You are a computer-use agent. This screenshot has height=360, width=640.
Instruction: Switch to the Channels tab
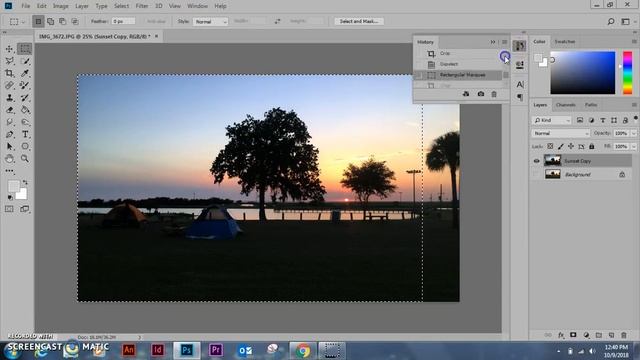(566, 105)
